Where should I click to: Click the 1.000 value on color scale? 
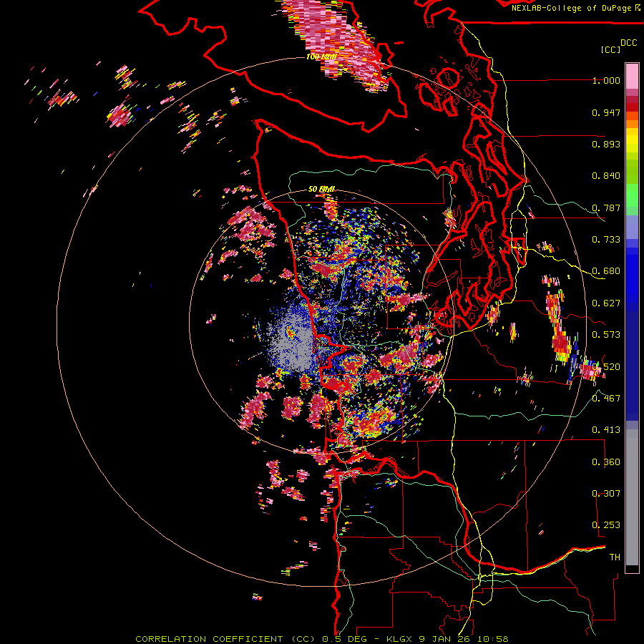606,80
